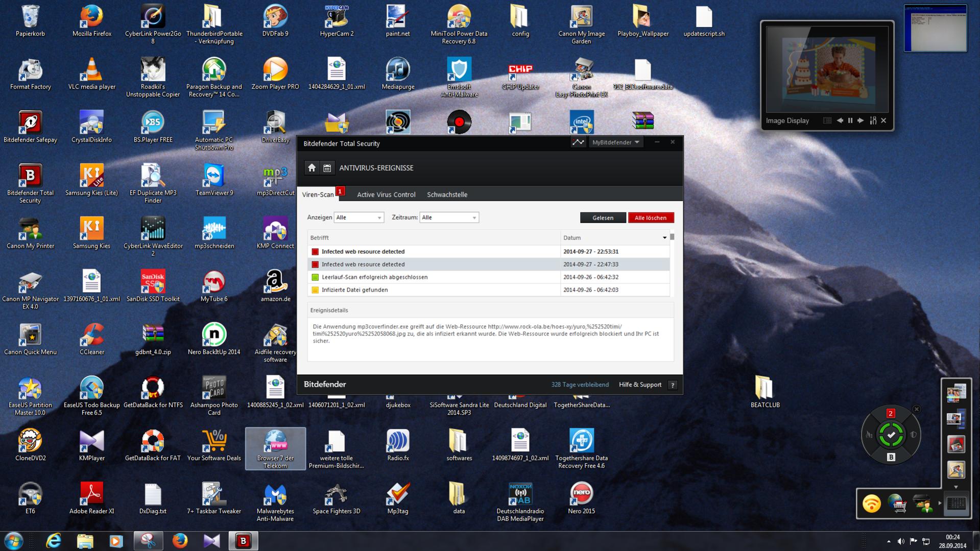Select the BEATCLUB folder on desktop
This screenshot has width=980, height=551.
[x=765, y=392]
